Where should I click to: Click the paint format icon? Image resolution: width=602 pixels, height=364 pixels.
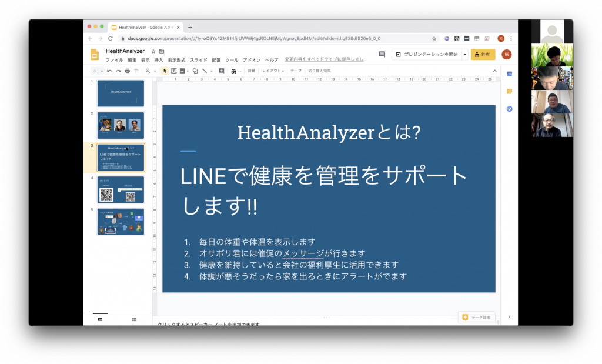[136, 71]
